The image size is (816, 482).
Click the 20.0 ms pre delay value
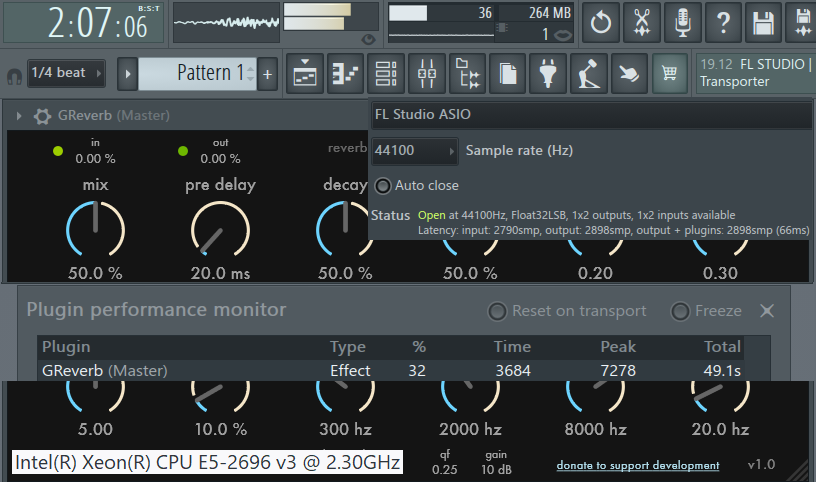click(x=220, y=273)
